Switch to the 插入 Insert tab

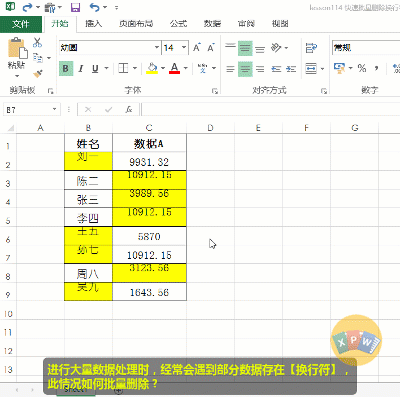tap(94, 24)
